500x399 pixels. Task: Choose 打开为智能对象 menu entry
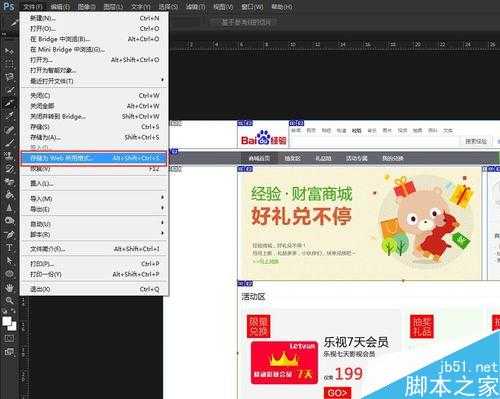coord(94,70)
